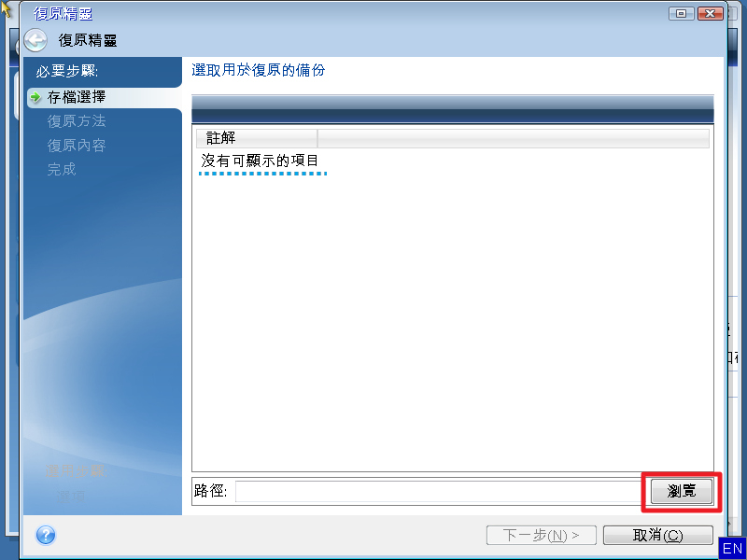
Task: Select the 復原方法 step
Action: [77, 121]
